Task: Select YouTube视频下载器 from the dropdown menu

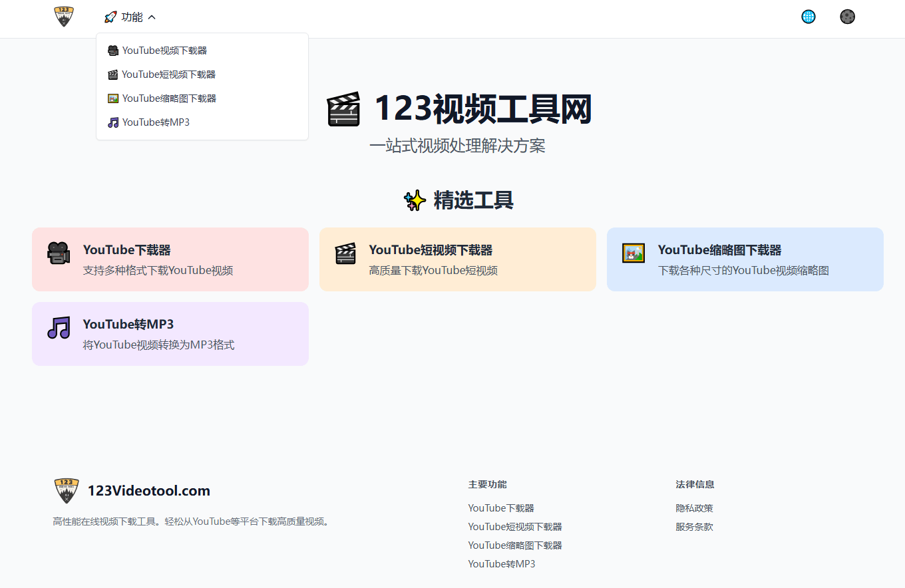Action: (164, 50)
